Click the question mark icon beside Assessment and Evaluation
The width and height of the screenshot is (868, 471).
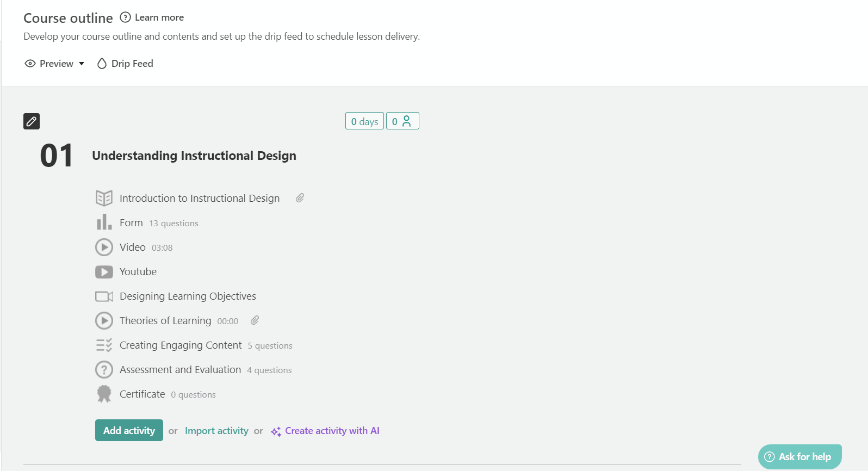[104, 370]
